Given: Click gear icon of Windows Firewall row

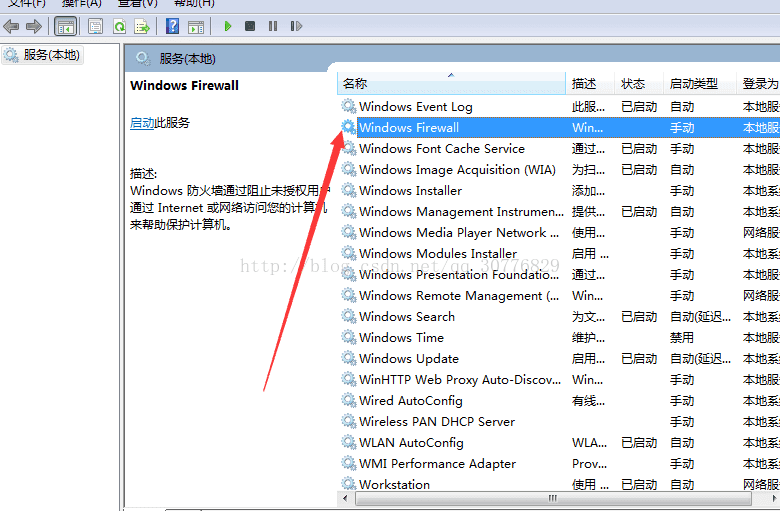Looking at the screenshot, I should [x=349, y=127].
